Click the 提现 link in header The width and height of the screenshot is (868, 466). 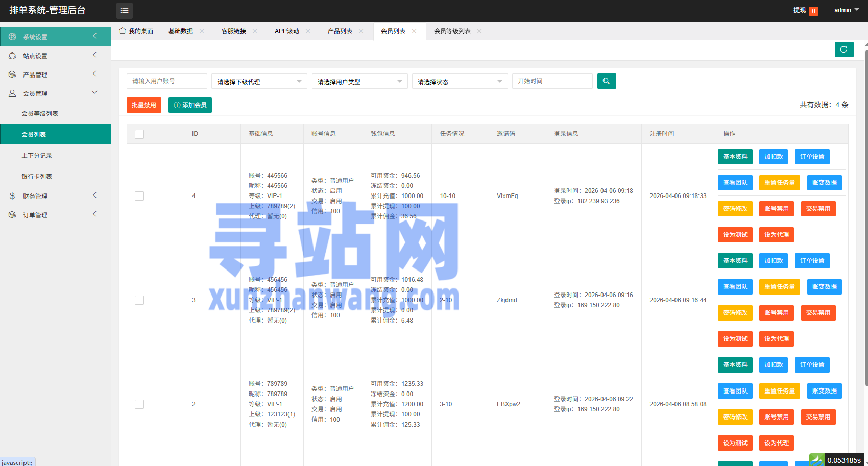pos(800,10)
